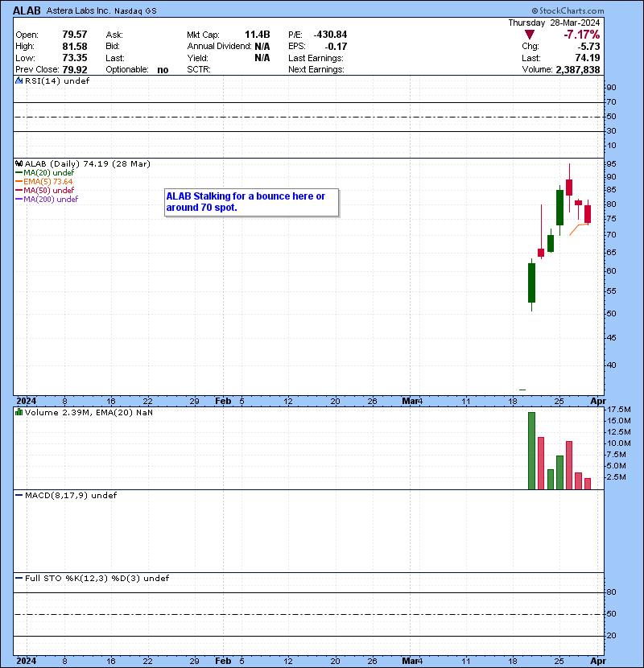Click the ALAB (Daily) candlestick legend icon
The height and width of the screenshot is (668, 644).
[x=19, y=163]
